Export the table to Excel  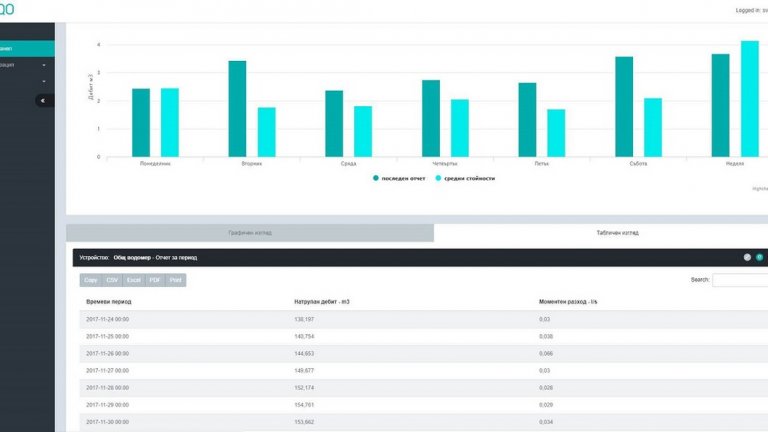tap(134, 280)
